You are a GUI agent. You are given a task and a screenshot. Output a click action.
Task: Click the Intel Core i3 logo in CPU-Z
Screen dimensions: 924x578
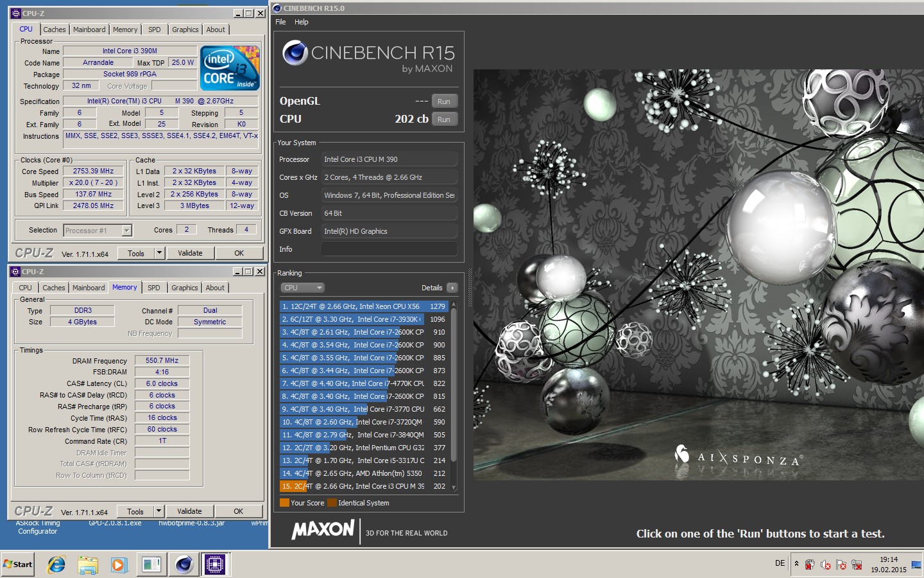(x=230, y=67)
